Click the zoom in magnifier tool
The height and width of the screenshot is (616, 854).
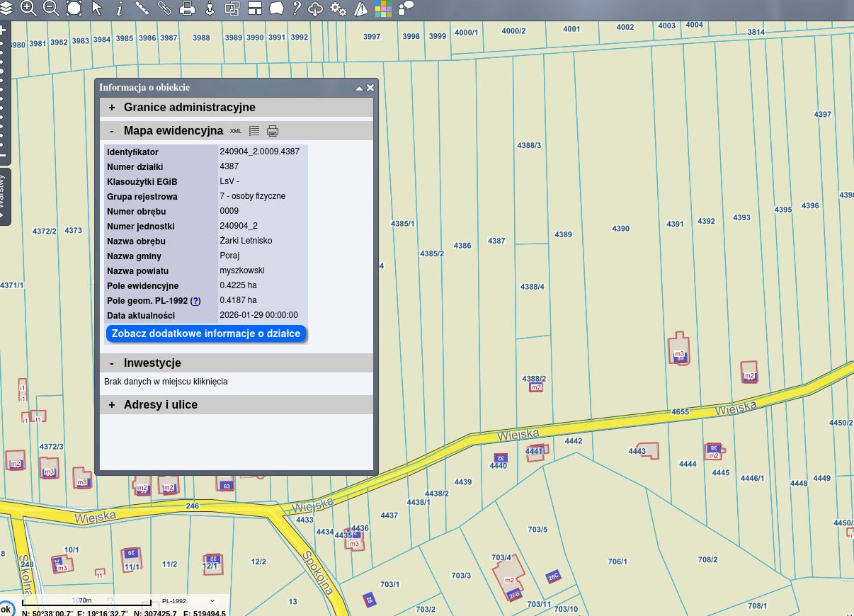click(x=28, y=8)
